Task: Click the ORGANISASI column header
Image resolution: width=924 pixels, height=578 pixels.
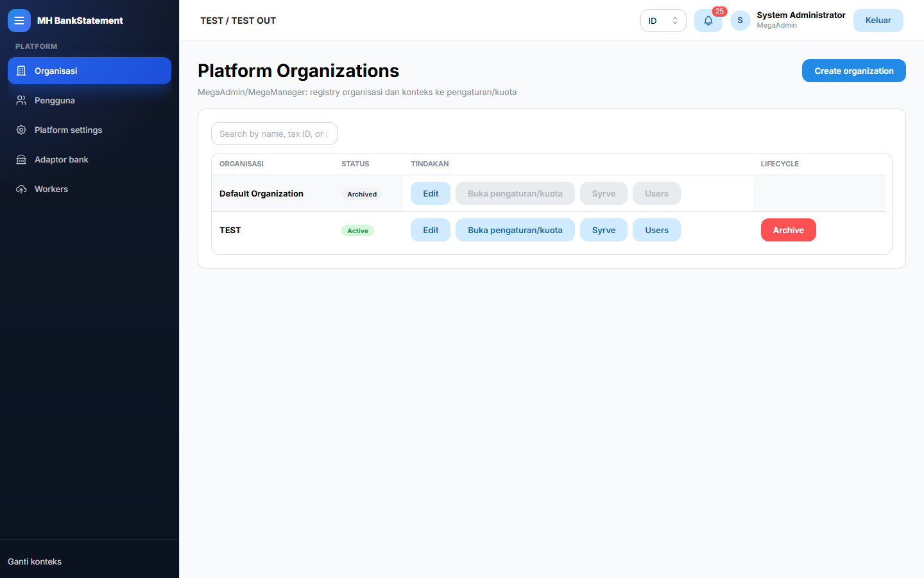Action: pyautogui.click(x=241, y=164)
